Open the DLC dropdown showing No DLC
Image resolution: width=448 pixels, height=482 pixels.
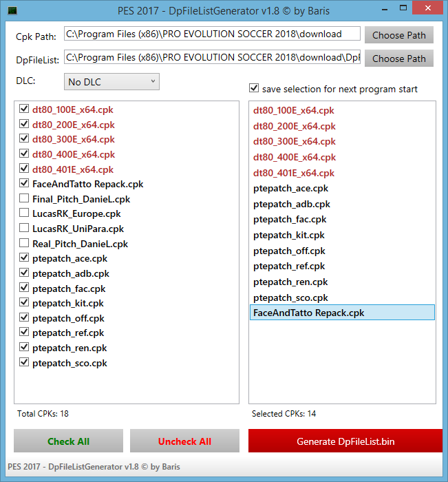coord(111,82)
